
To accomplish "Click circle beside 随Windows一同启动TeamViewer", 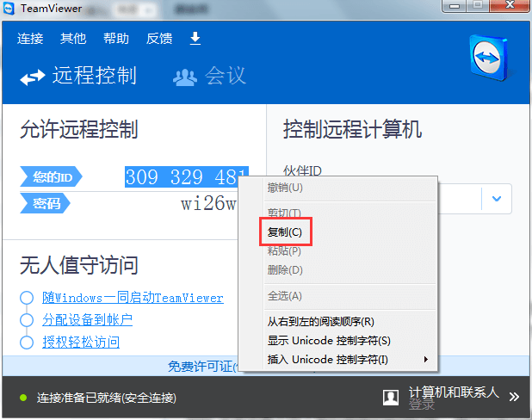I will pos(27,298).
